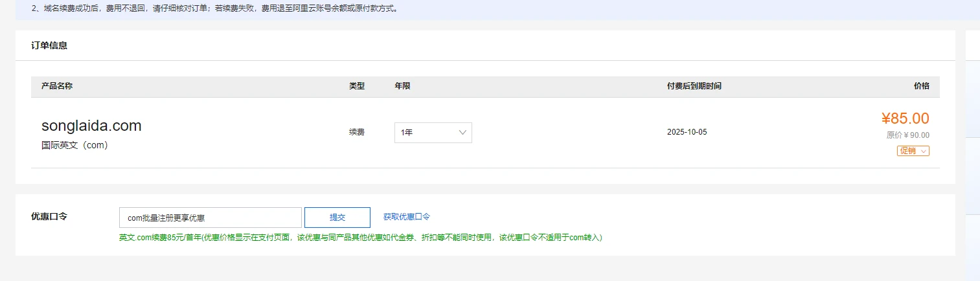Click the 续费 type value in row

(357, 132)
